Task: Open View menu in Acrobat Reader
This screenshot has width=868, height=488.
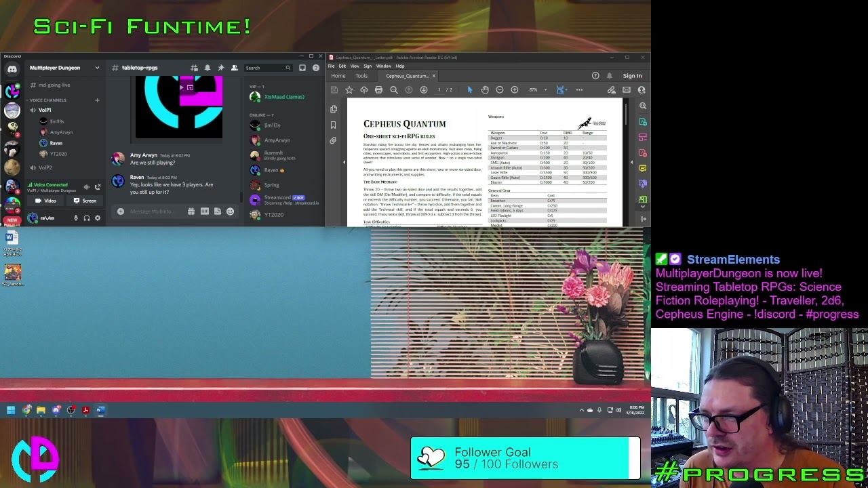Action: click(x=355, y=66)
